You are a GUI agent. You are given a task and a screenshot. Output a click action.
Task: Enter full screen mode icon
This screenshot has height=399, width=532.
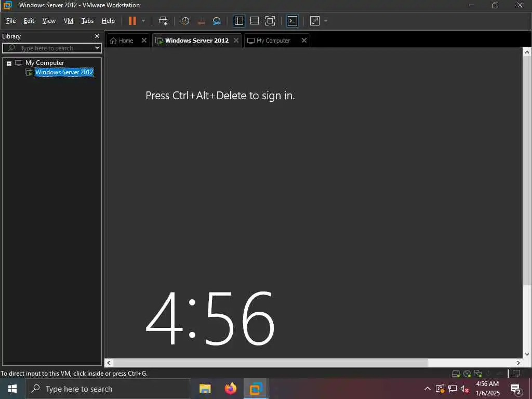[270, 21]
